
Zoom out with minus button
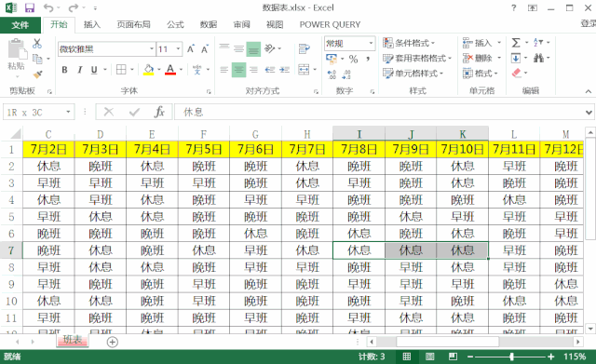(470, 357)
